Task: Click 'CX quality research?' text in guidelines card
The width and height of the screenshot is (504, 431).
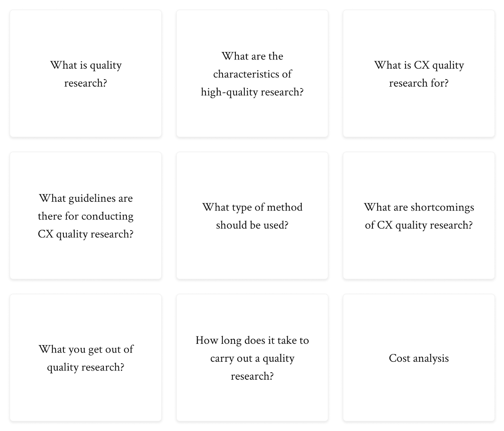Action: [86, 234]
